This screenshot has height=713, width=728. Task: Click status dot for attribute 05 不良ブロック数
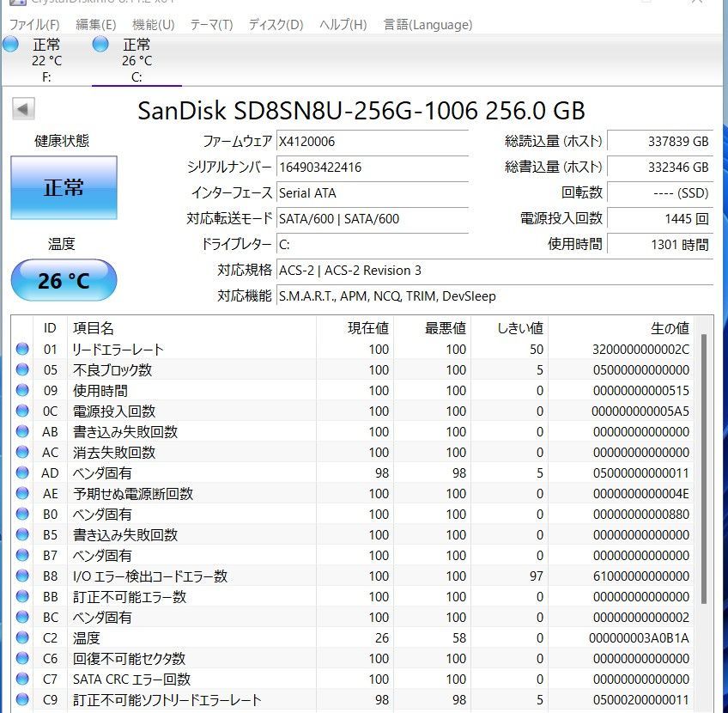pos(22,369)
